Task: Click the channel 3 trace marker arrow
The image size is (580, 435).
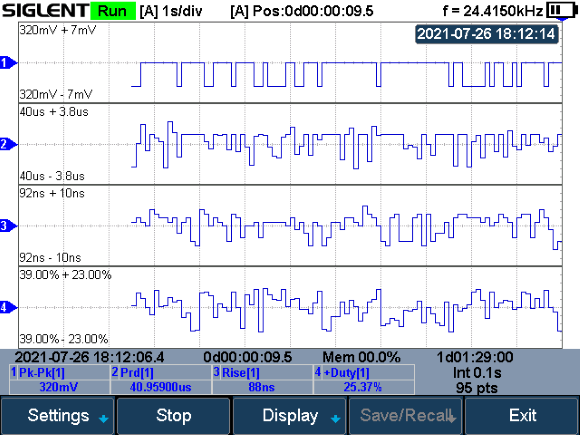Action: tap(9, 226)
